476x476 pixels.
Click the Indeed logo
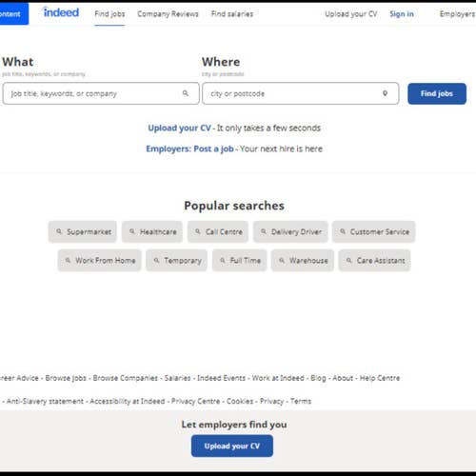pos(61,12)
